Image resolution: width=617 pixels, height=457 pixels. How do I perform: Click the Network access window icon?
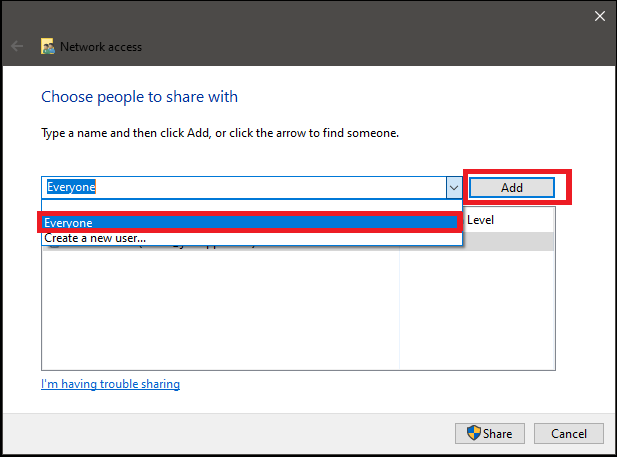click(48, 46)
